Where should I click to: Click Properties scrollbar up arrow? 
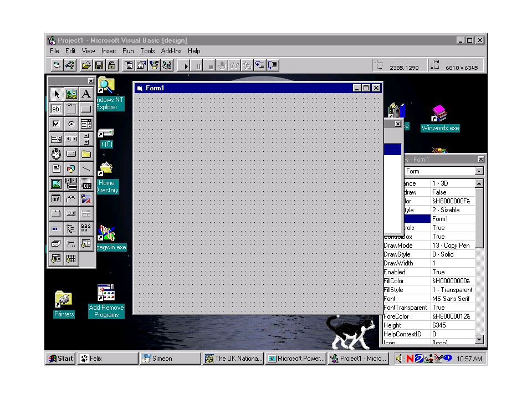pyautogui.click(x=479, y=183)
